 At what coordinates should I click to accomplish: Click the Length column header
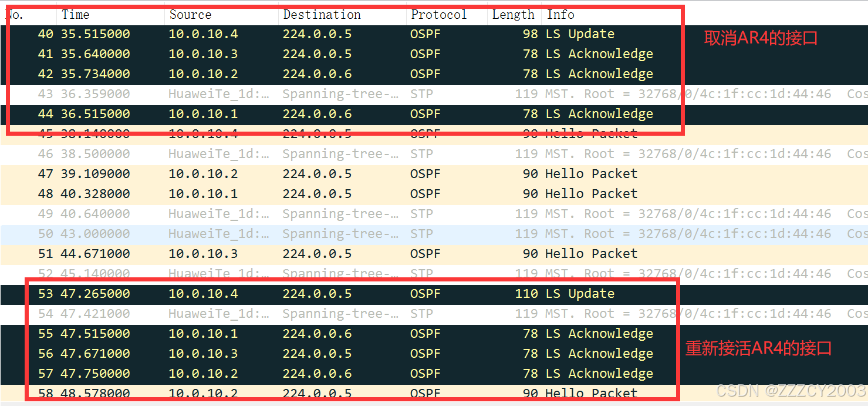(513, 15)
